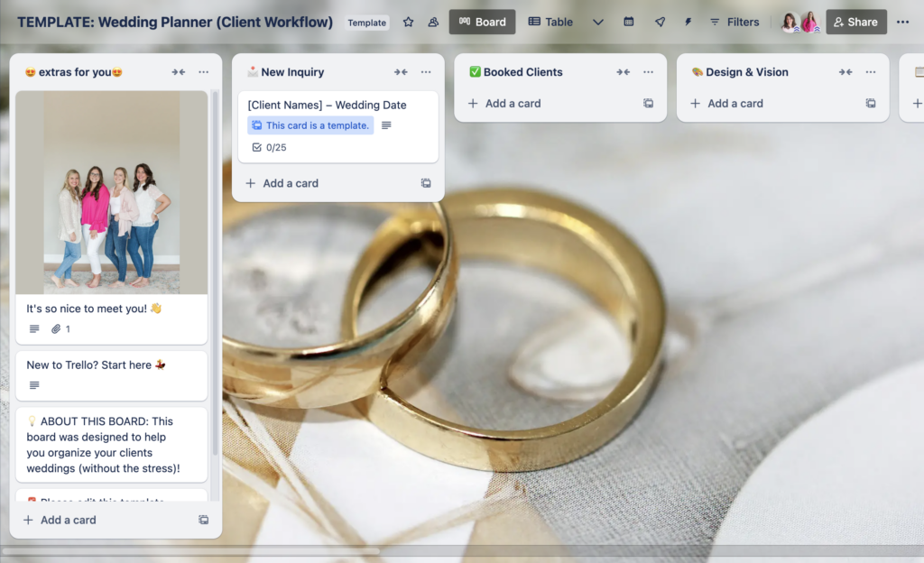
Task: Create from template in Design & Vision
Action: click(x=871, y=103)
